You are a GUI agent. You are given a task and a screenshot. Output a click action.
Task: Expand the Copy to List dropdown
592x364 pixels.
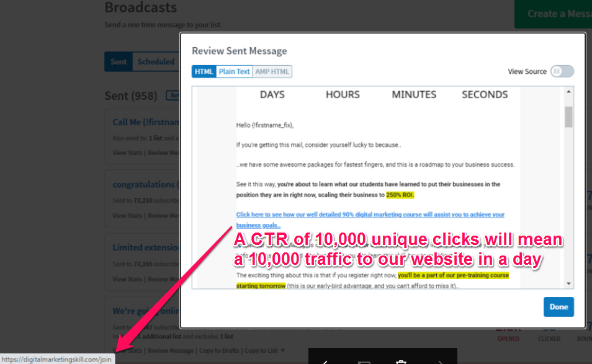tap(265, 351)
